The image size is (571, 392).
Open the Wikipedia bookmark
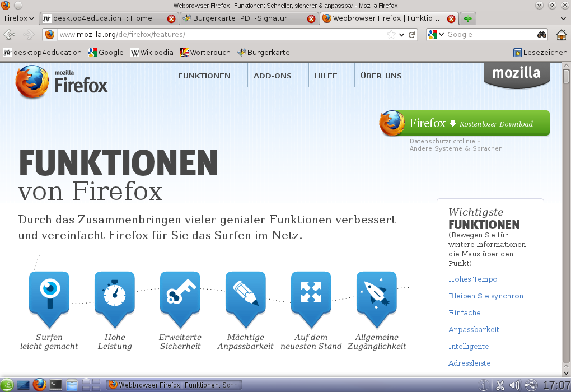tap(152, 53)
